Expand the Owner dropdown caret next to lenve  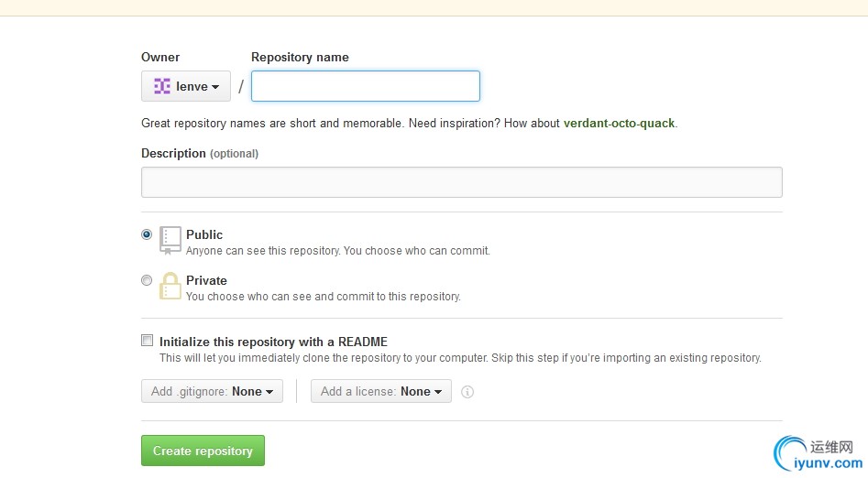[215, 87]
